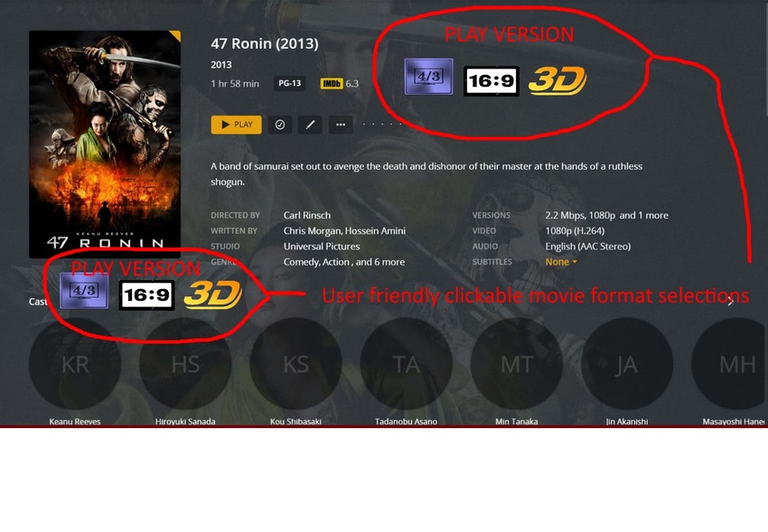Screen dimensions: 768x532
Task: Choose the 3D icon below the poster
Action: (x=212, y=294)
